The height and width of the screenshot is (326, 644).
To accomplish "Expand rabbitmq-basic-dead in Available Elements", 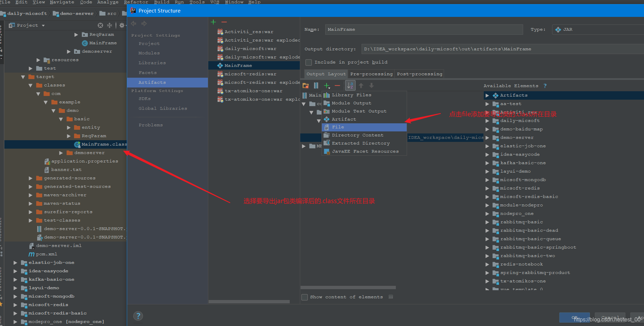I will coord(487,231).
